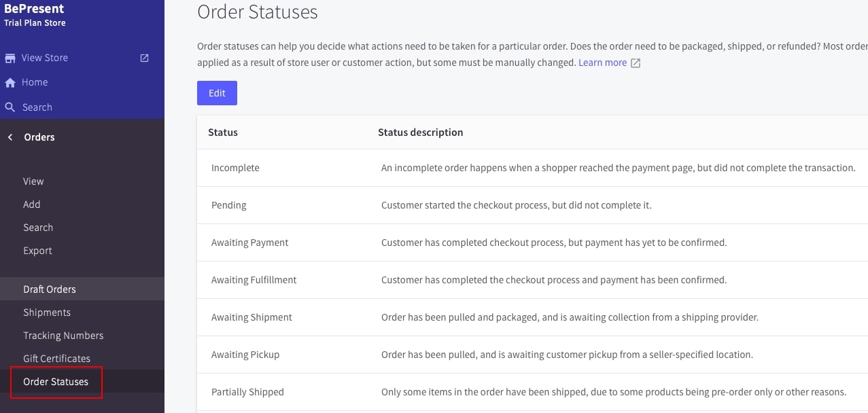Image resolution: width=868 pixels, height=413 pixels.
Task: Collapse the Orders menu with back chevron
Action: click(x=10, y=137)
